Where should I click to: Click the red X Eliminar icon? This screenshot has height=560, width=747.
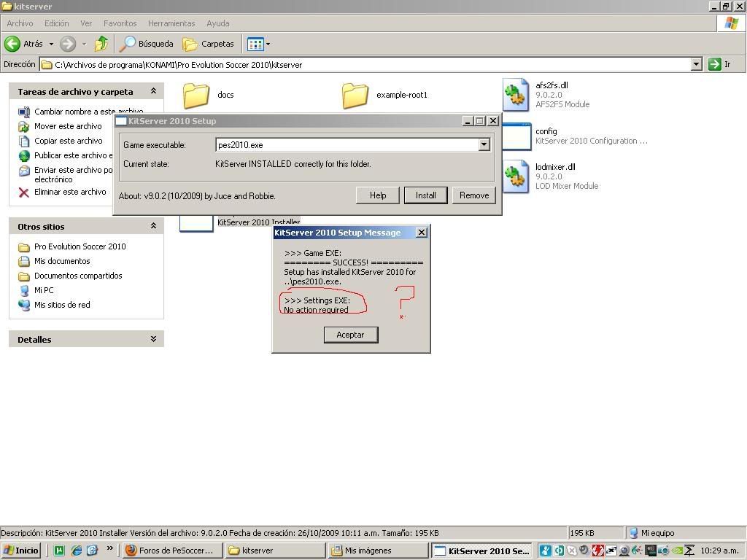point(24,192)
